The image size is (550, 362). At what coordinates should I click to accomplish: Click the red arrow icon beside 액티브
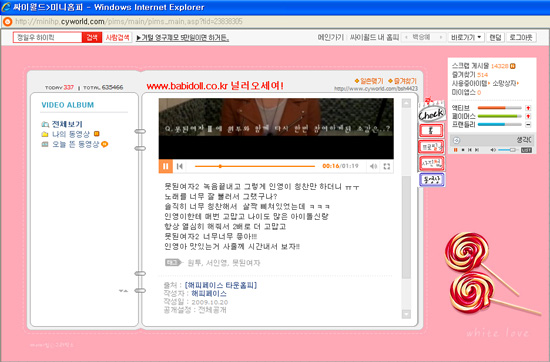point(528,108)
